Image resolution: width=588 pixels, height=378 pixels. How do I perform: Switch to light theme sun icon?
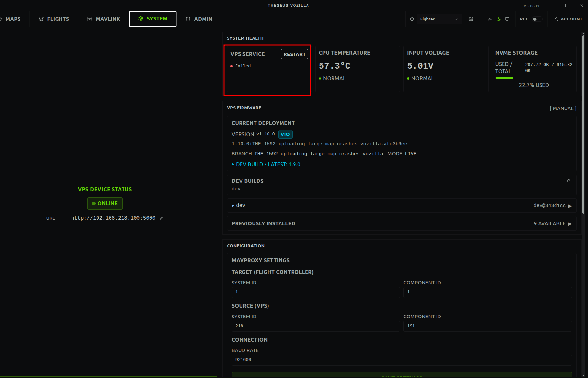click(490, 19)
